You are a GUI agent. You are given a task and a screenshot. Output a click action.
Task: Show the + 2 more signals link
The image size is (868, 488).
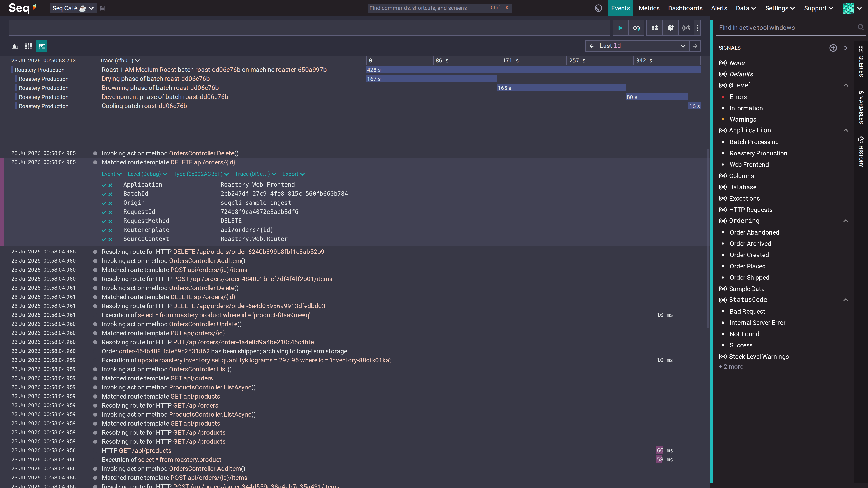pos(731,367)
